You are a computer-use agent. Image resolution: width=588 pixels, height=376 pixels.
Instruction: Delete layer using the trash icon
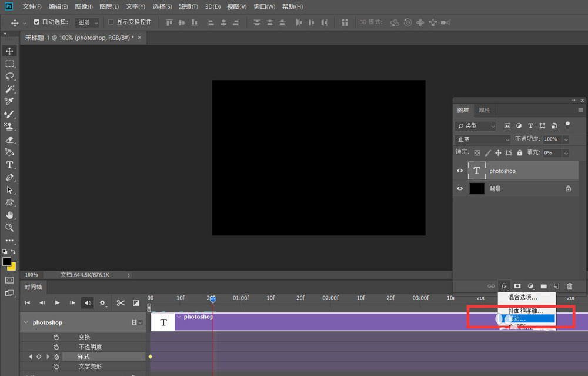point(569,286)
